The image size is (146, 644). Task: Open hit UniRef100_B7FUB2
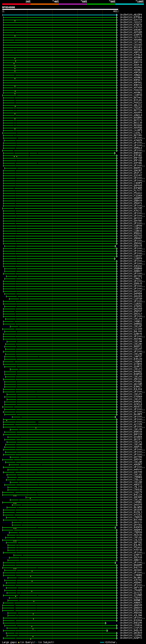click(x=131, y=156)
